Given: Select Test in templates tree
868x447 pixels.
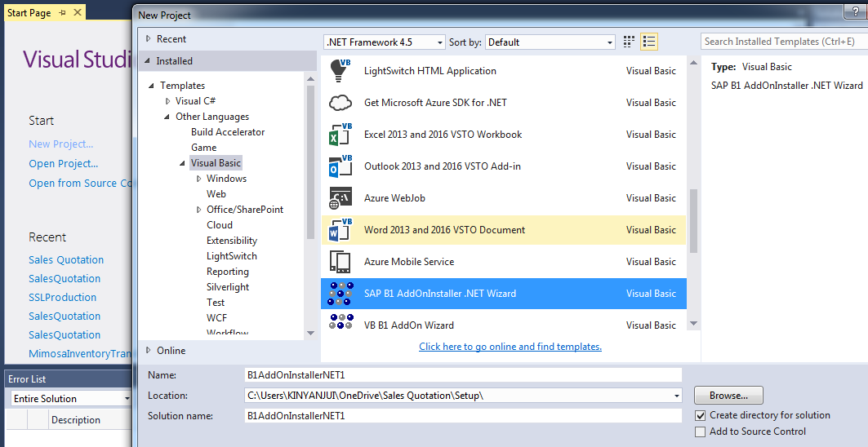Looking at the screenshot, I should (x=216, y=303).
